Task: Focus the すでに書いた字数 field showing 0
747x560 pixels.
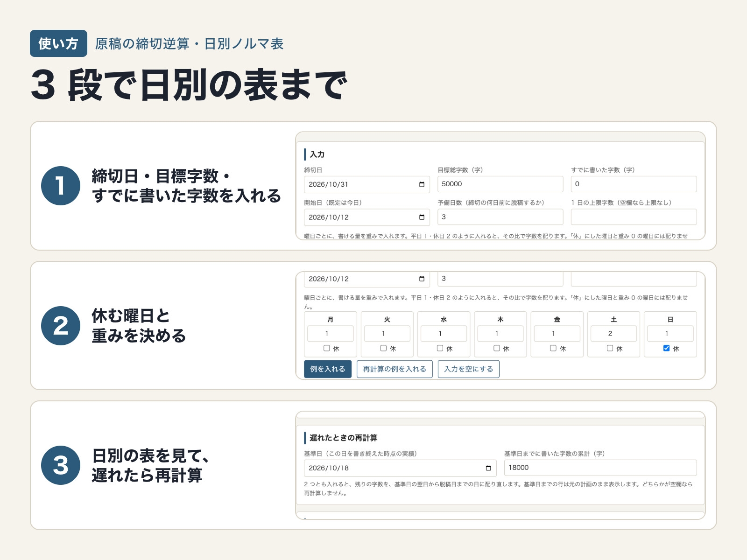Action: 634,184
